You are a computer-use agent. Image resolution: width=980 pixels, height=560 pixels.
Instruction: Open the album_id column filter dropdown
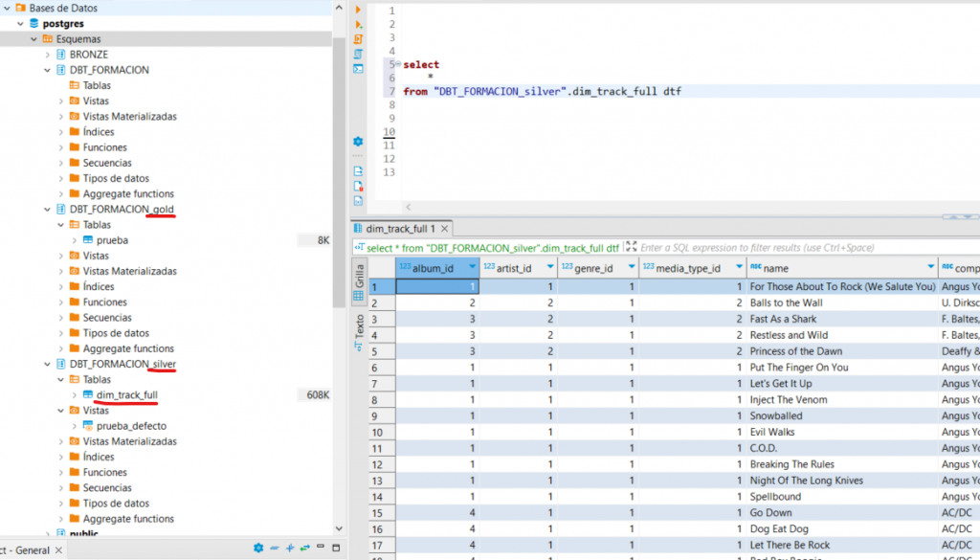coord(471,267)
